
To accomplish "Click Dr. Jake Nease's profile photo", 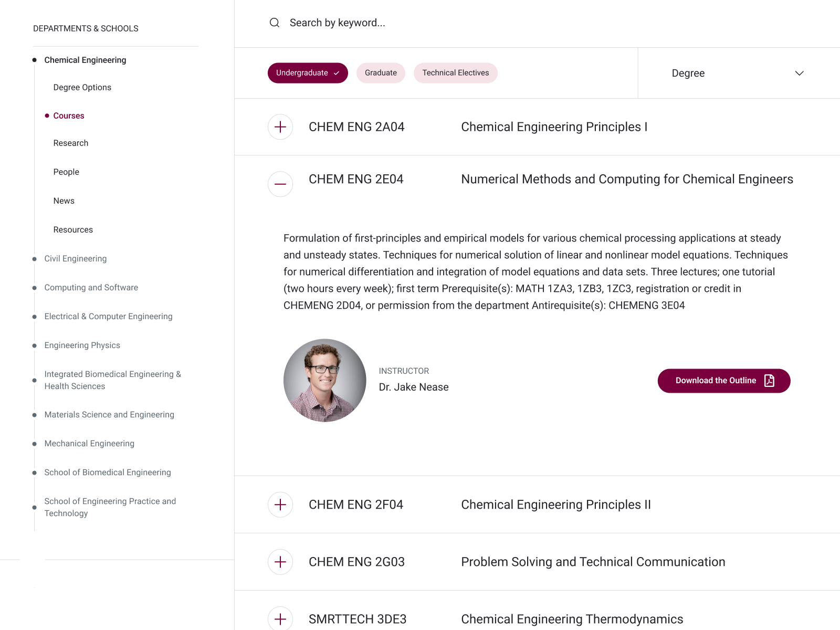I will (324, 380).
